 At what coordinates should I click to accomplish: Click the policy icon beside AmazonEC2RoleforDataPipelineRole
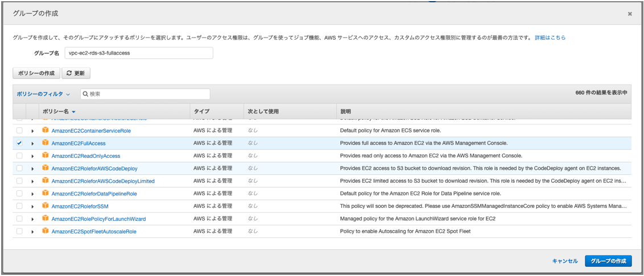point(45,194)
